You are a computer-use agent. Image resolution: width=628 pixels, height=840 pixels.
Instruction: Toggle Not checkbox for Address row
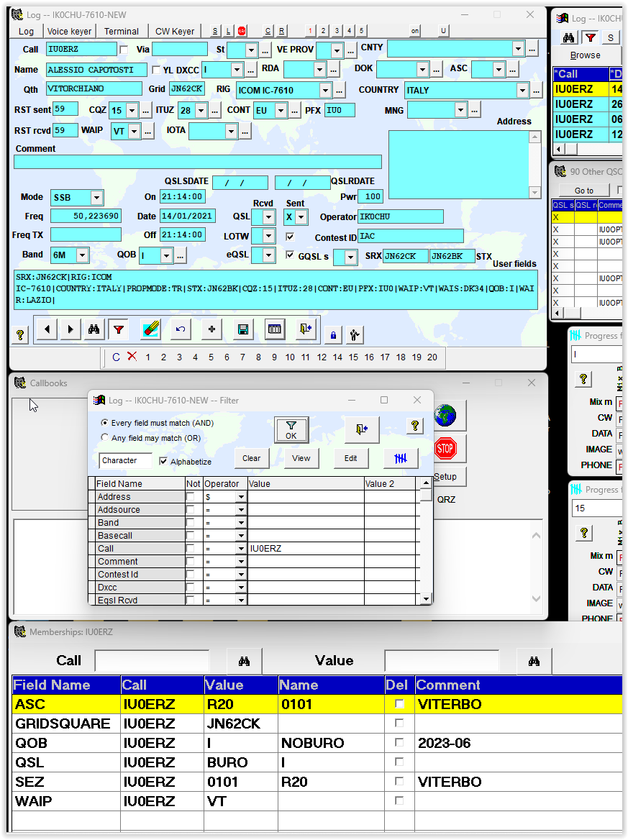(190, 497)
